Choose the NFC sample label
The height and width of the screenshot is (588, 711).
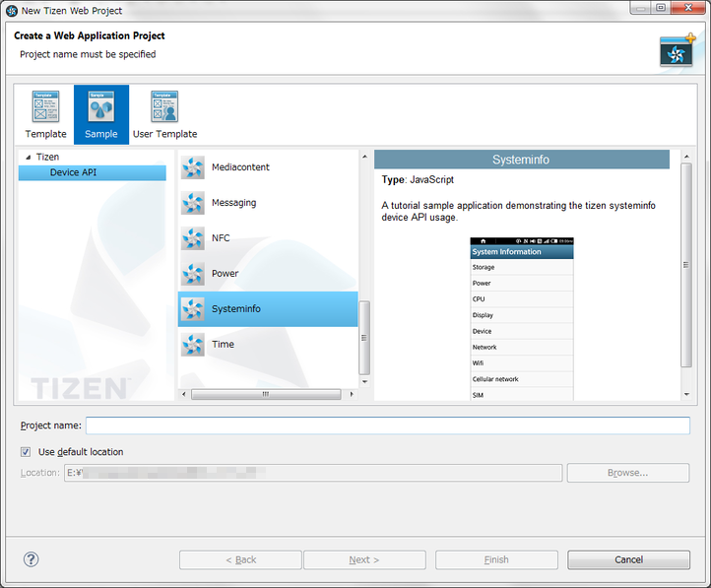click(221, 238)
